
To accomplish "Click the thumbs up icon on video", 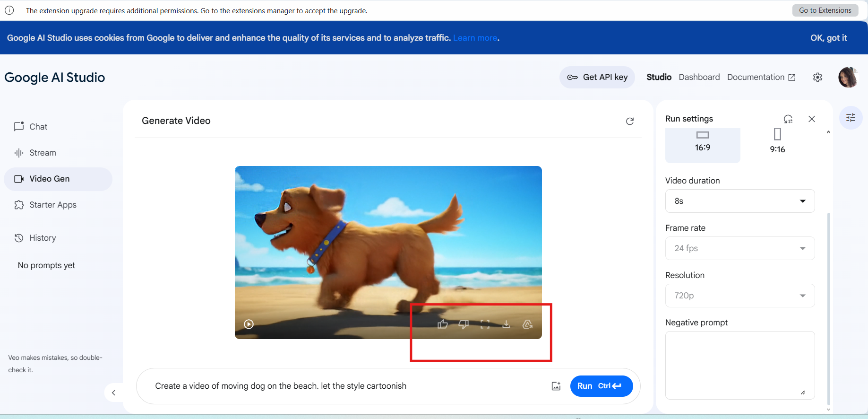I will pos(442,324).
